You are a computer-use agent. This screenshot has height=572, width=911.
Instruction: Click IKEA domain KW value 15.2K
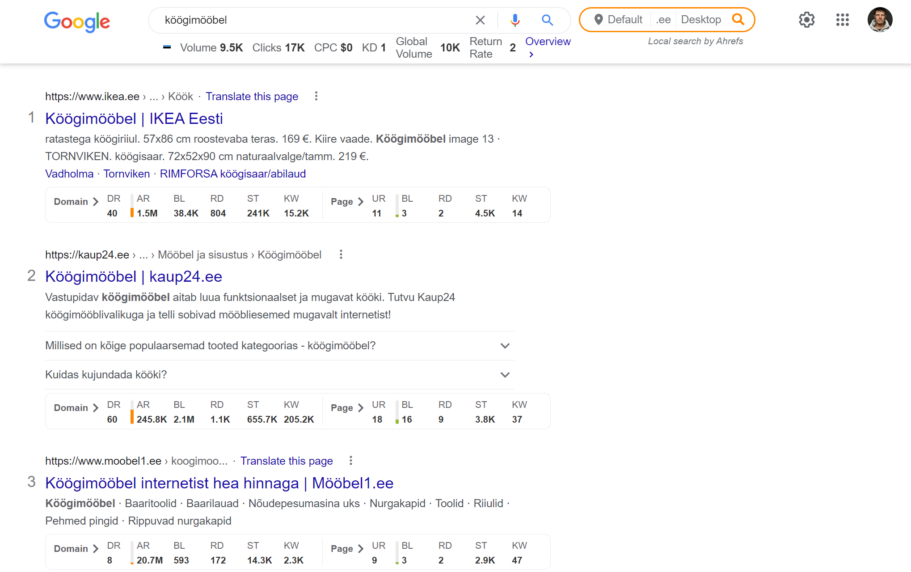point(296,214)
